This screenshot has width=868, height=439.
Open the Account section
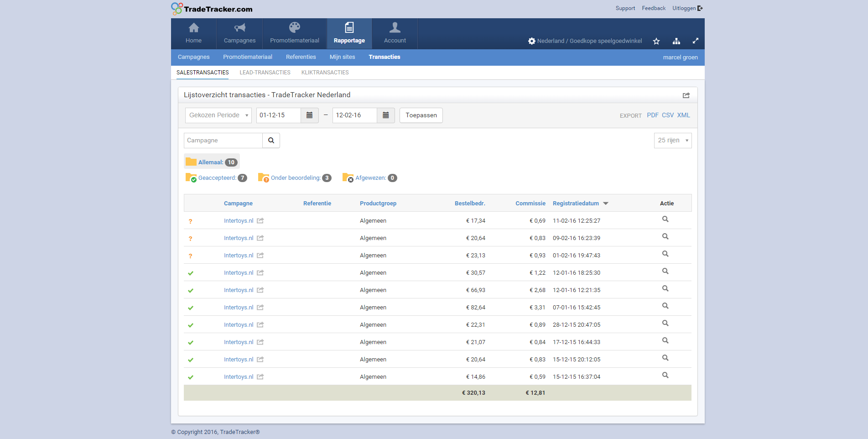point(395,34)
